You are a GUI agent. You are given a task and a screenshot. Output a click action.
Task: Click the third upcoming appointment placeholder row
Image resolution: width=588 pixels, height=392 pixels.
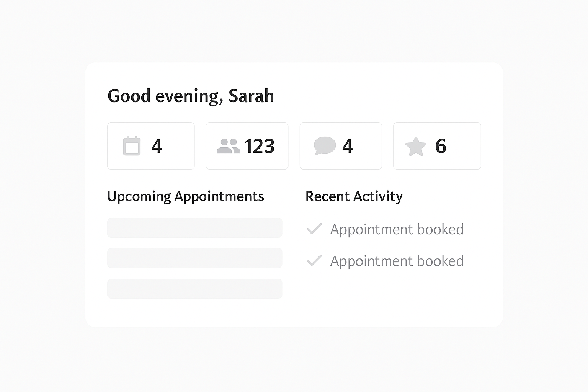click(x=194, y=289)
